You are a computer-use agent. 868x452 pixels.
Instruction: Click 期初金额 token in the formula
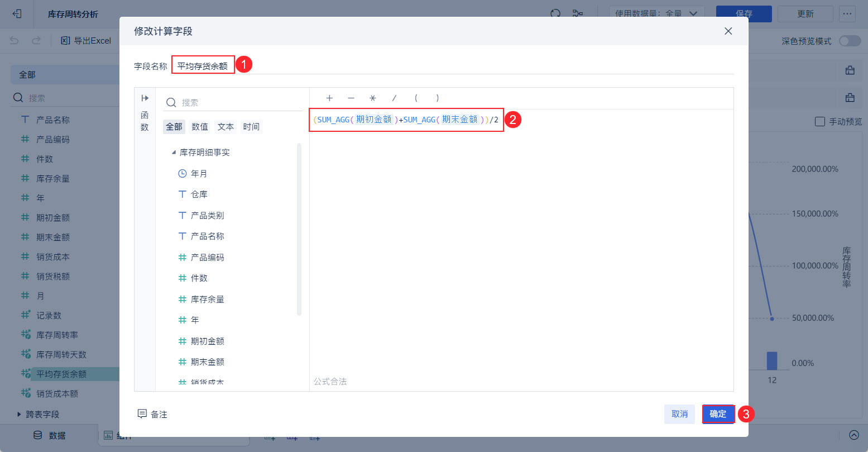pos(374,119)
